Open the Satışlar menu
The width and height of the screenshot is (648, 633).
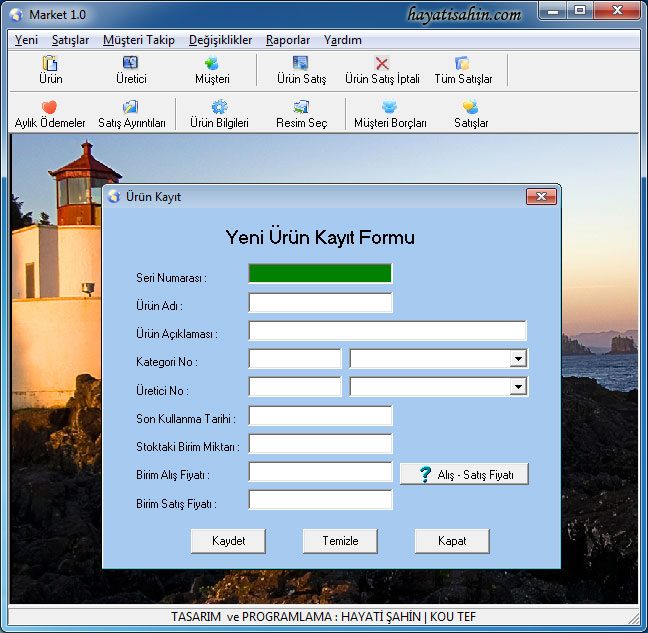click(70, 40)
